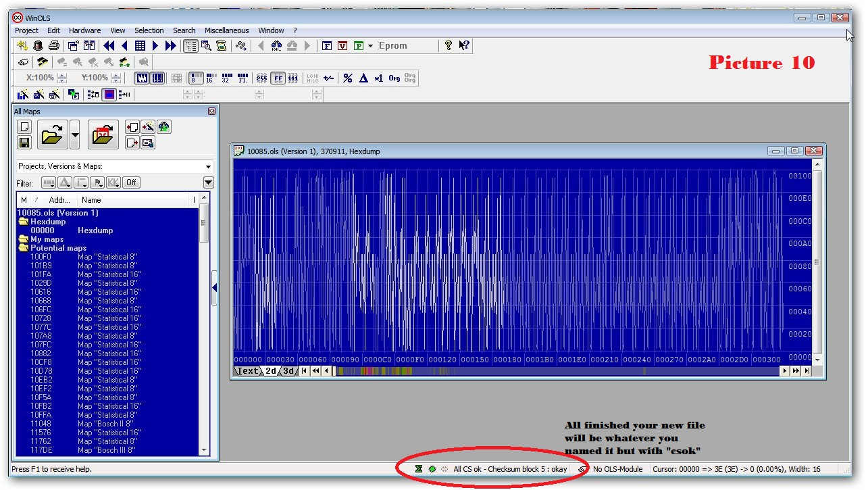Image resolution: width=868 pixels, height=490 pixels.
Task: Toggle 8-bit display mode
Action: pyautogui.click(x=195, y=78)
